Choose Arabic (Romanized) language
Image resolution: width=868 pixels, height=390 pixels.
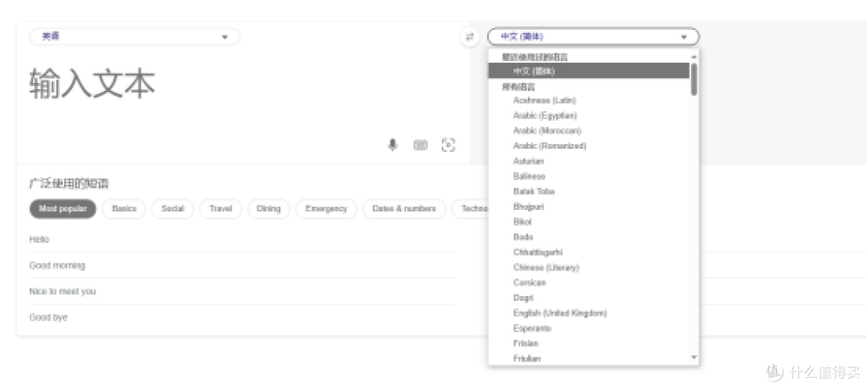(549, 146)
